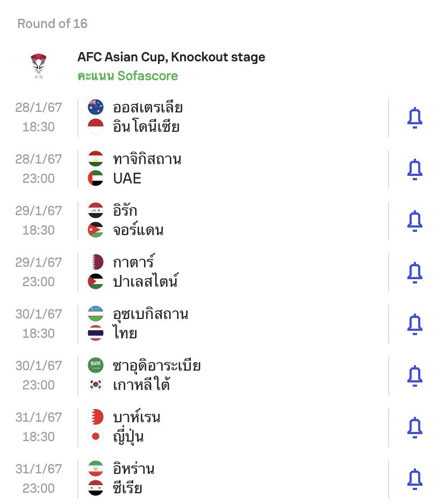The width and height of the screenshot is (445, 504).
Task: Click the Japan flag icon
Action: pyautogui.click(x=96, y=437)
